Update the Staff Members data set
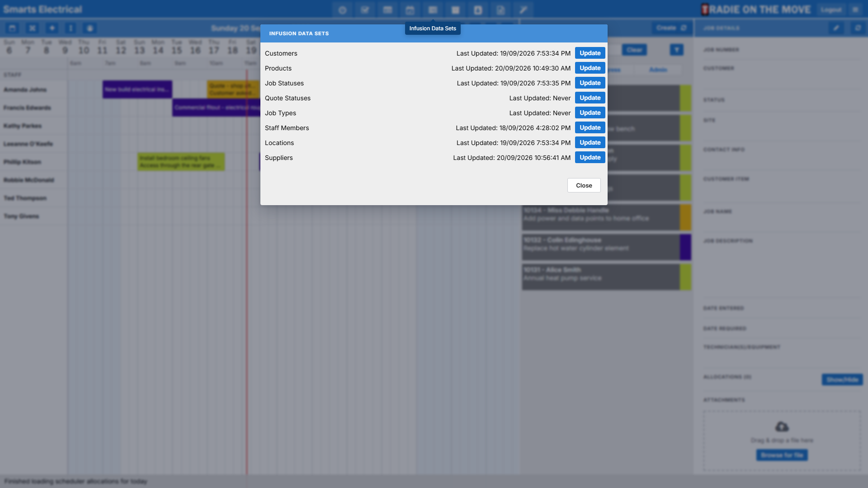 590,127
